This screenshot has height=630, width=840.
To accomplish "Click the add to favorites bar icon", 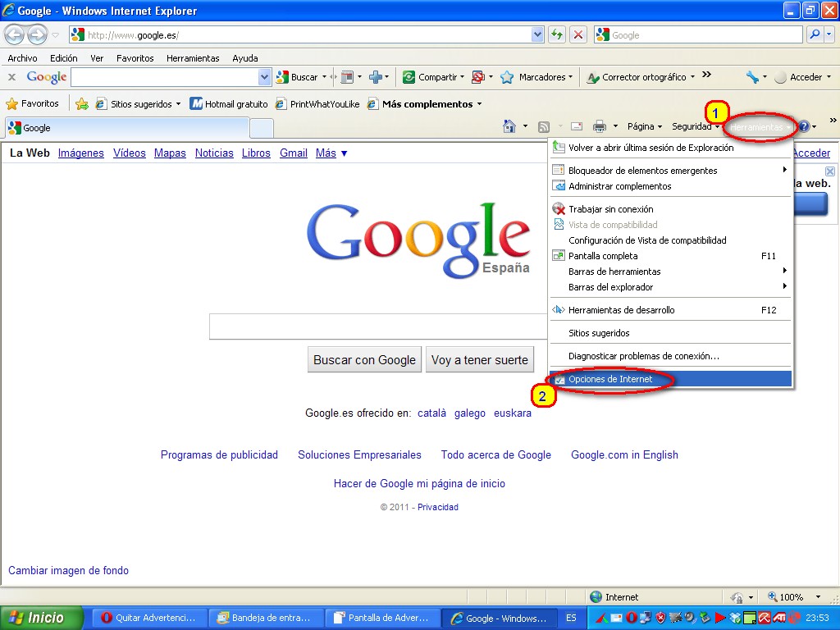I will pyautogui.click(x=81, y=104).
